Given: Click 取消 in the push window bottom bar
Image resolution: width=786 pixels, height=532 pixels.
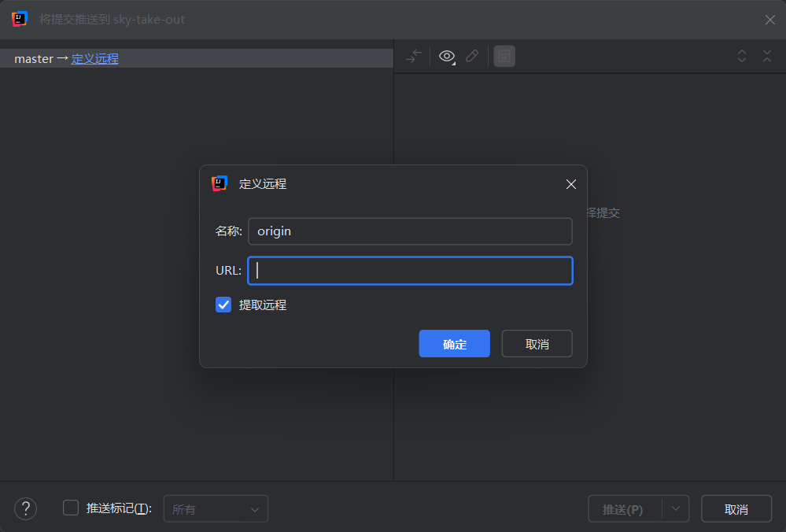Looking at the screenshot, I should [x=736, y=509].
